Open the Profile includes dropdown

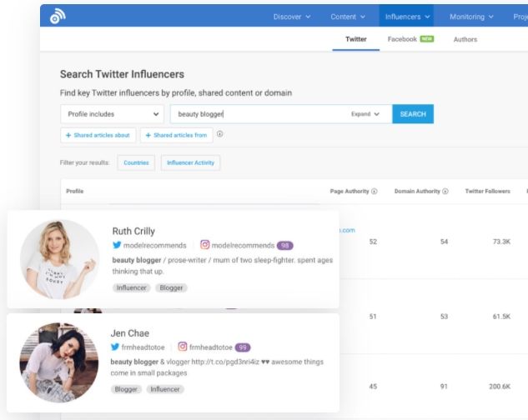click(112, 114)
